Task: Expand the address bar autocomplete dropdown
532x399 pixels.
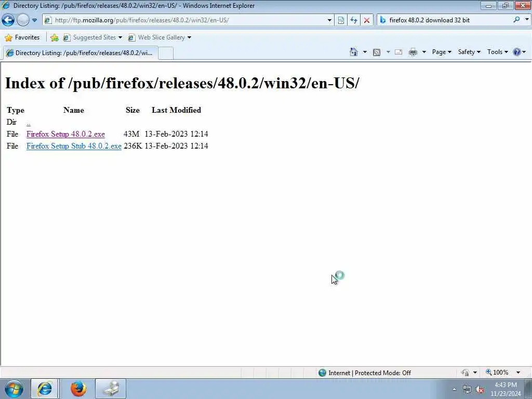Action: [329, 20]
